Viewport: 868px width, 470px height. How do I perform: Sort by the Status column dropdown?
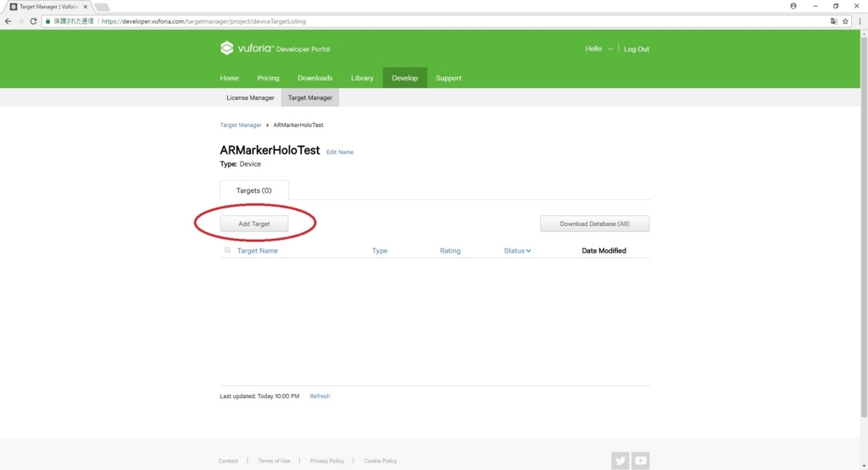click(x=517, y=251)
